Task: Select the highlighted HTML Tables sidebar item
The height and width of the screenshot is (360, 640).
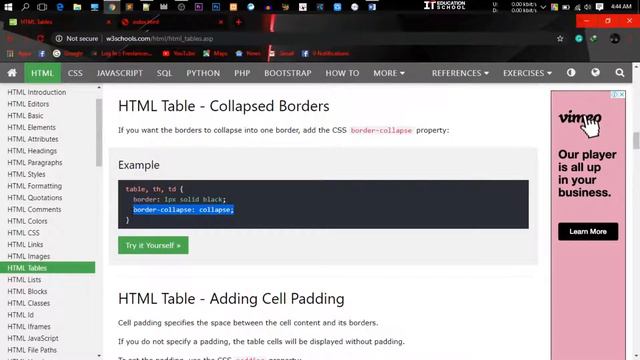Action: pyautogui.click(x=48, y=268)
